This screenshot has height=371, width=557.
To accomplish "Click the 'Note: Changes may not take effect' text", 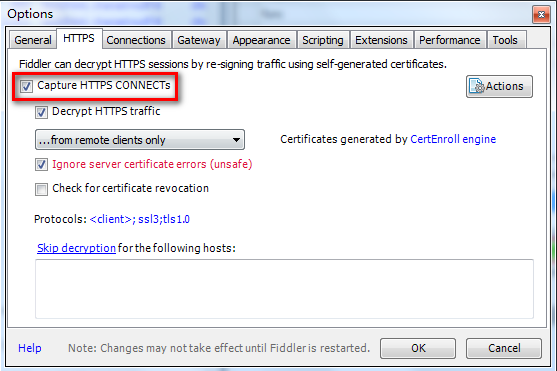I will [219, 348].
